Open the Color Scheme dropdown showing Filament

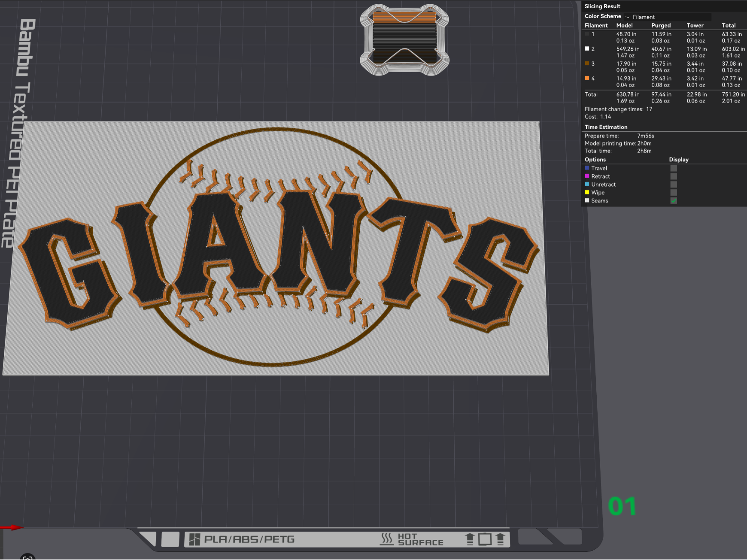[668, 17]
